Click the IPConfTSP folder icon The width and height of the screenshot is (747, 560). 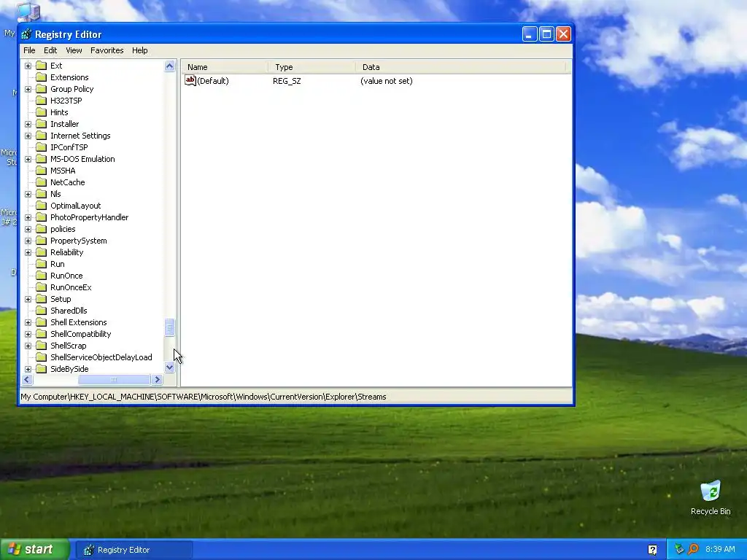click(x=42, y=147)
